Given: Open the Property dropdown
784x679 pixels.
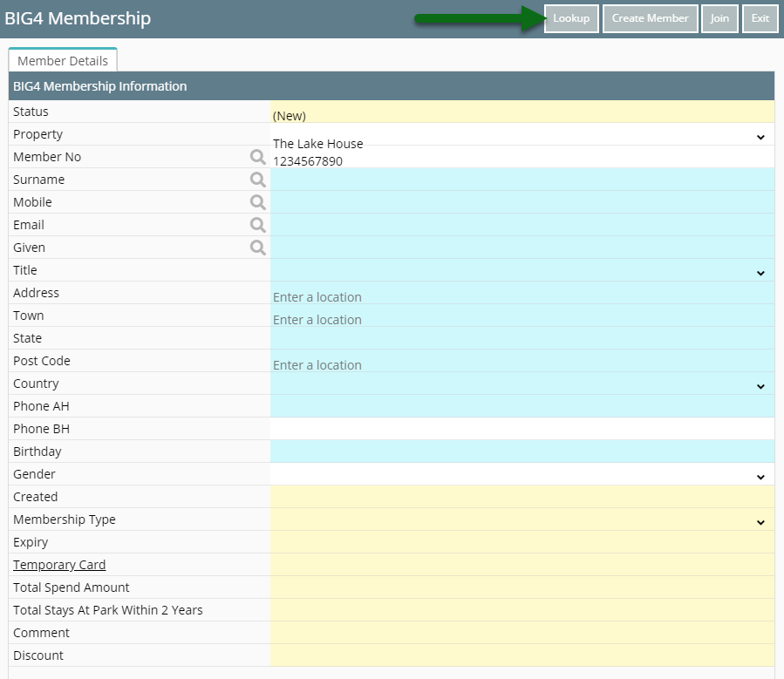Looking at the screenshot, I should point(760,137).
